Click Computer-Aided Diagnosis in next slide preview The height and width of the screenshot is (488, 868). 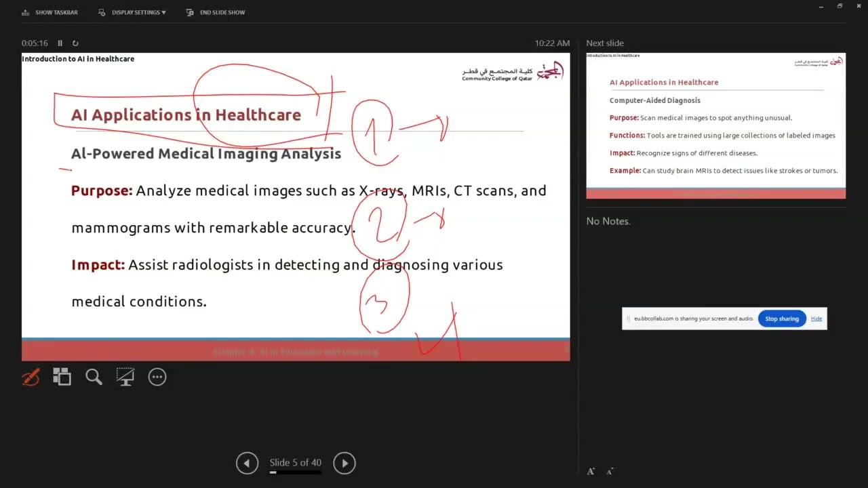click(655, 100)
